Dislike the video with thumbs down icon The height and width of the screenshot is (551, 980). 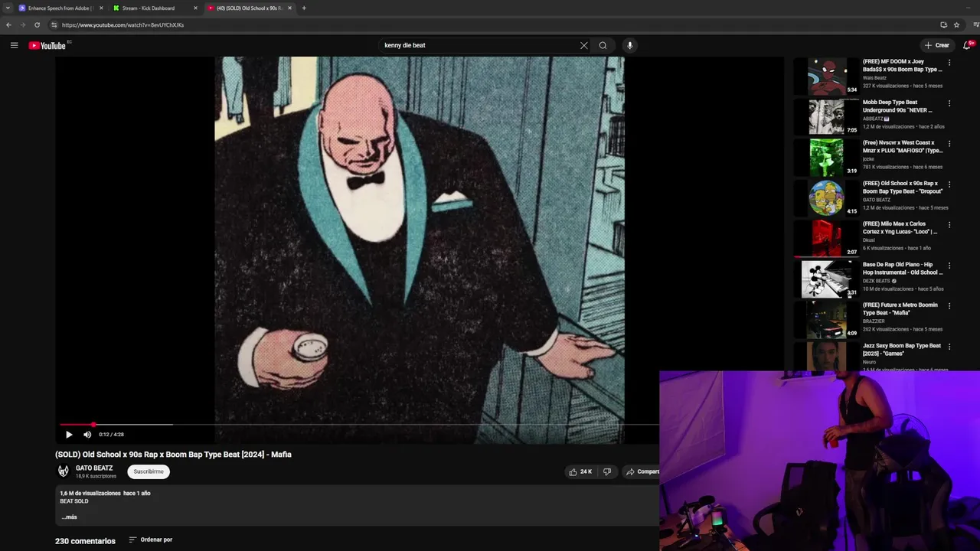coord(607,471)
